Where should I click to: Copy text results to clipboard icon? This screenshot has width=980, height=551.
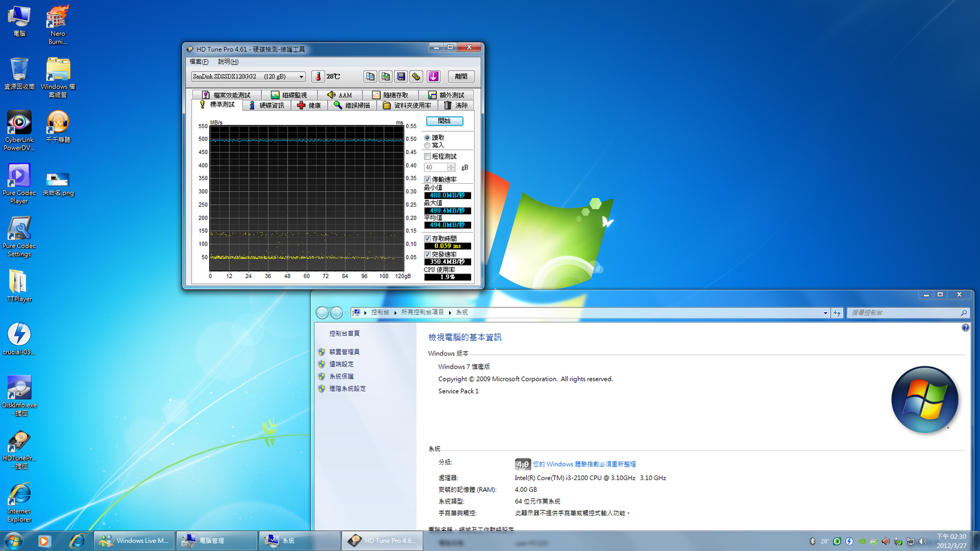(x=370, y=76)
